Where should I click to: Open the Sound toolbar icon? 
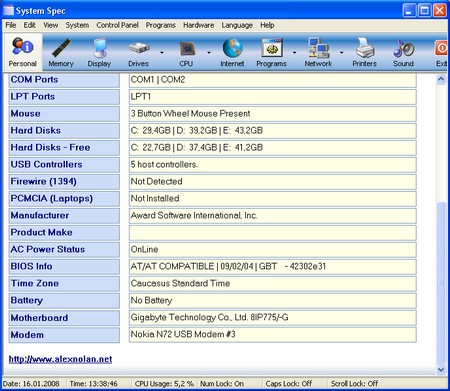[x=403, y=52]
